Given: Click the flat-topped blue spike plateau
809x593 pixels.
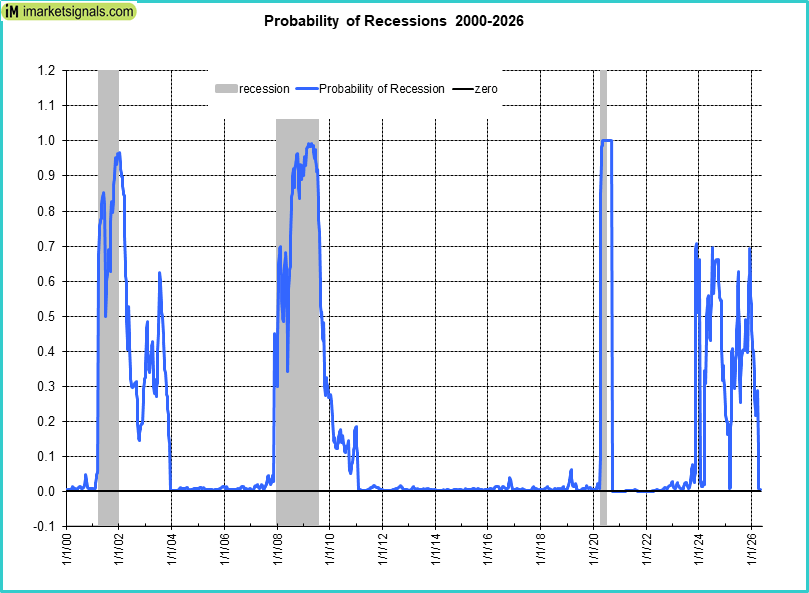Looking at the screenshot, I should (606, 141).
